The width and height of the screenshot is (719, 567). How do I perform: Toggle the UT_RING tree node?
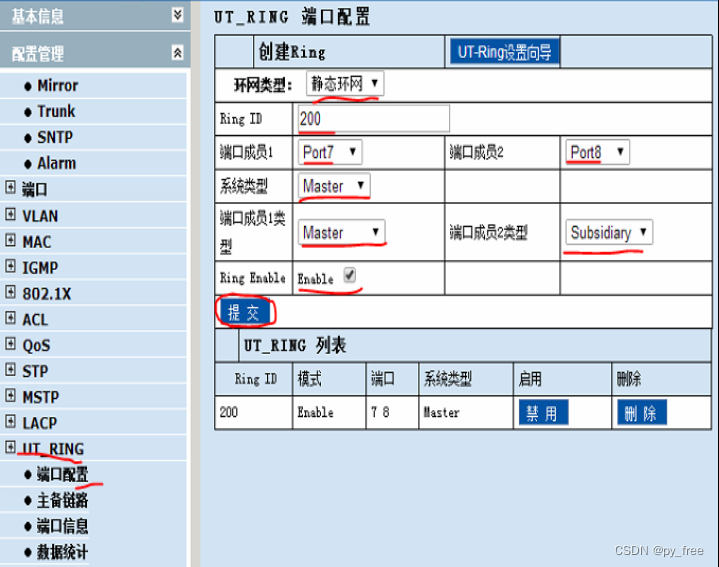(x=10, y=447)
